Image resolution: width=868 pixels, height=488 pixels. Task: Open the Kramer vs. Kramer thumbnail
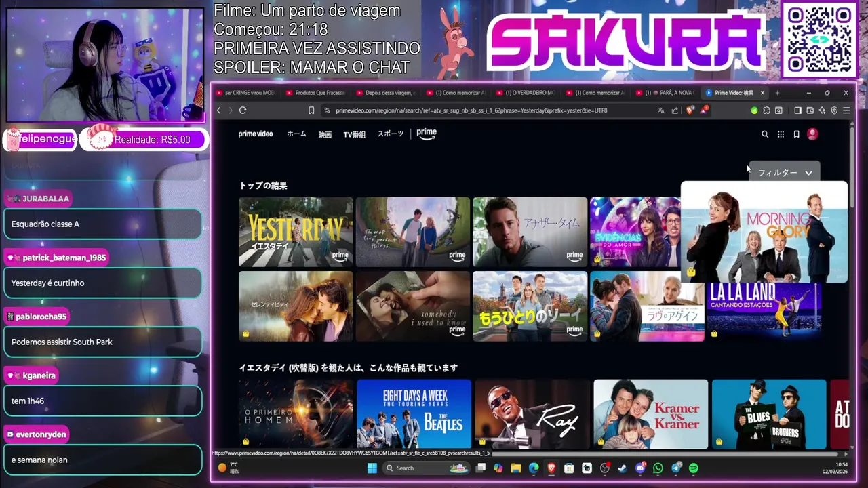tap(651, 414)
